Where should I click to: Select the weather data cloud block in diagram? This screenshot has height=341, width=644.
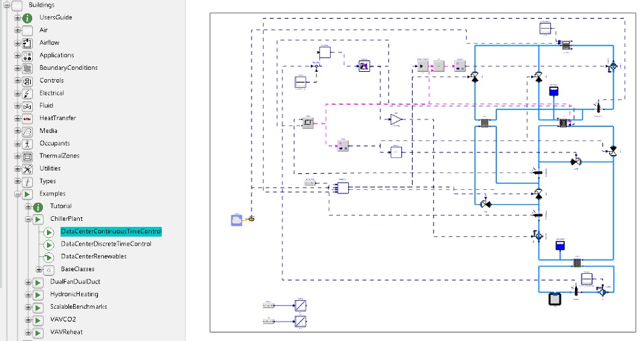(236, 220)
